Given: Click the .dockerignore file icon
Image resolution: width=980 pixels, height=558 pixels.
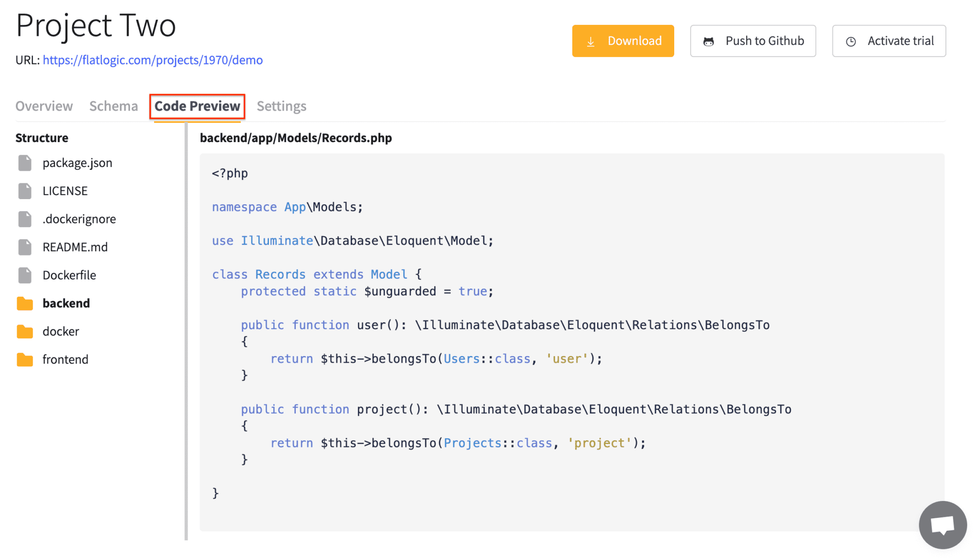Looking at the screenshot, I should [25, 219].
